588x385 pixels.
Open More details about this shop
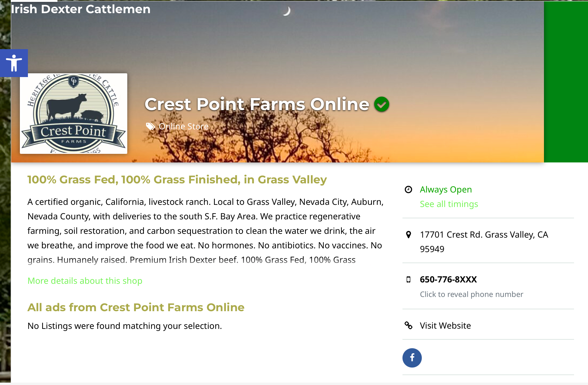coord(85,281)
